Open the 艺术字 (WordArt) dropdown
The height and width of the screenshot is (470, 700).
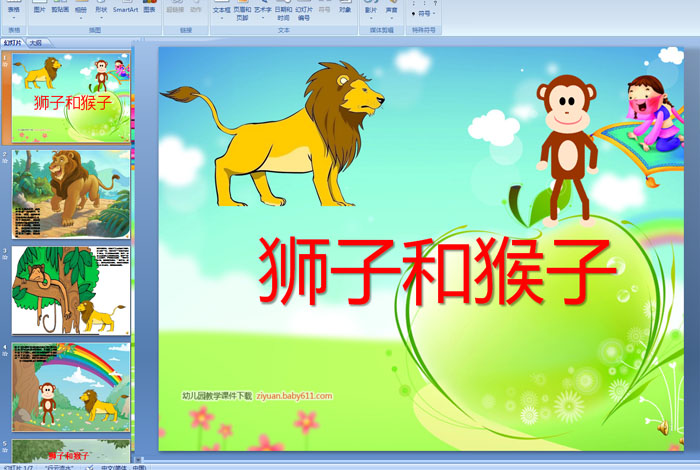coord(262,10)
